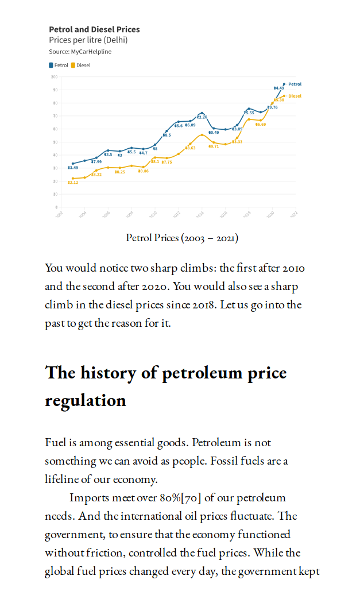This screenshot has width=364, height=603.
Task: Click the diesel data label 76.69
Action: point(261,124)
